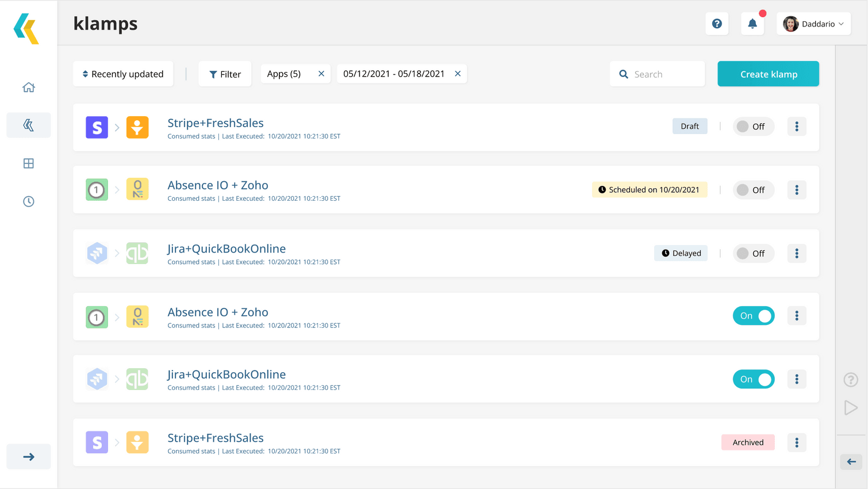The width and height of the screenshot is (868, 489).
Task: Open the Daddario account menu
Action: 813,23
